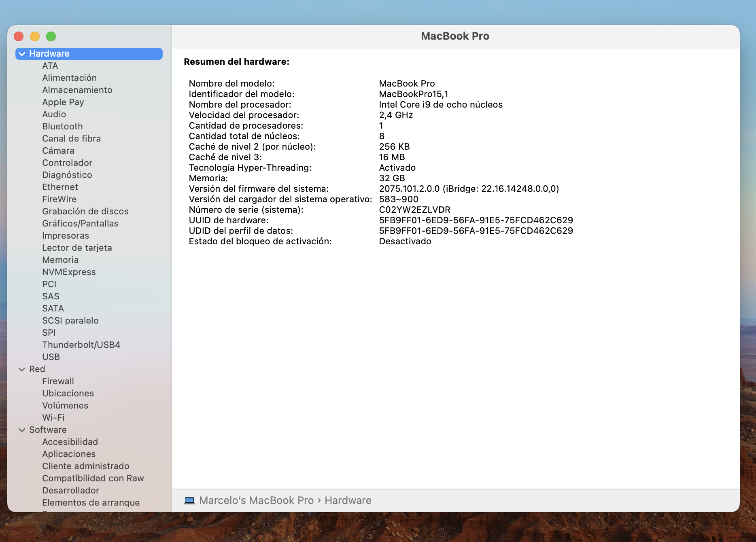Select the serial number value C02YW2EZLVDR

click(414, 210)
